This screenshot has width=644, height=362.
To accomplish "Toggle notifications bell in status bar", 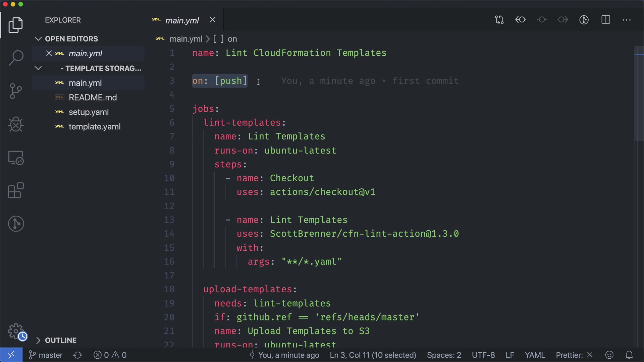I will pyautogui.click(x=629, y=355).
